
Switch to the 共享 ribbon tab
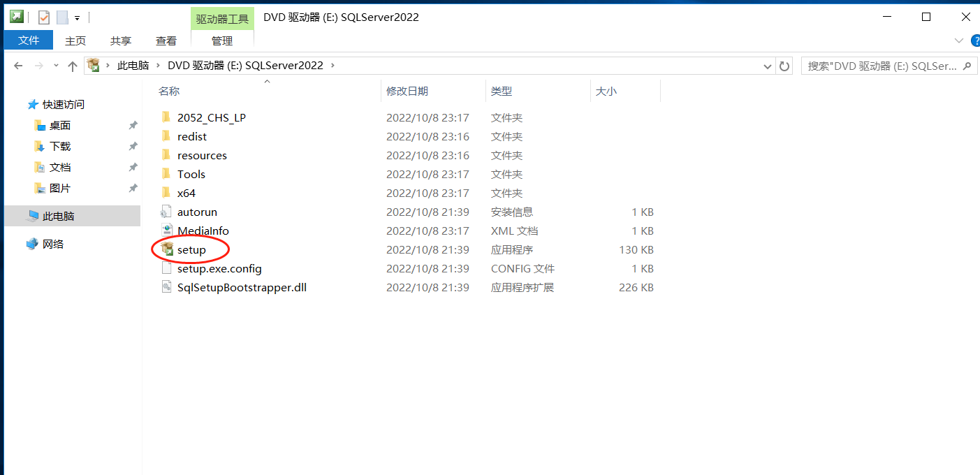[121, 41]
